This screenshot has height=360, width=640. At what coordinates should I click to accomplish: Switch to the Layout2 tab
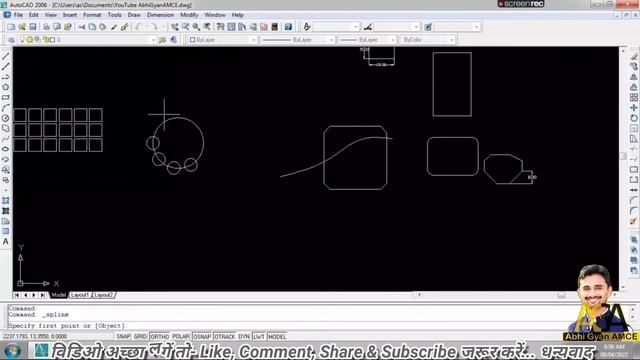[x=104, y=295]
